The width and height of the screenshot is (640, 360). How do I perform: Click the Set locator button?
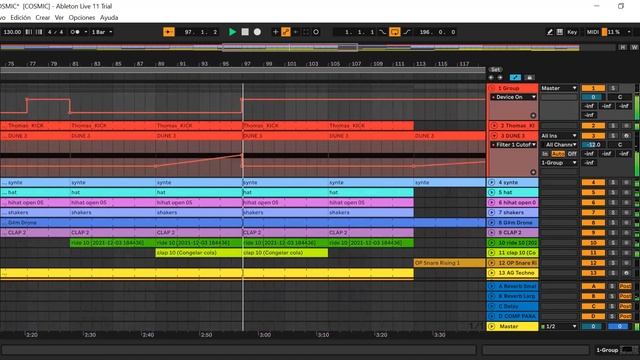click(495, 69)
